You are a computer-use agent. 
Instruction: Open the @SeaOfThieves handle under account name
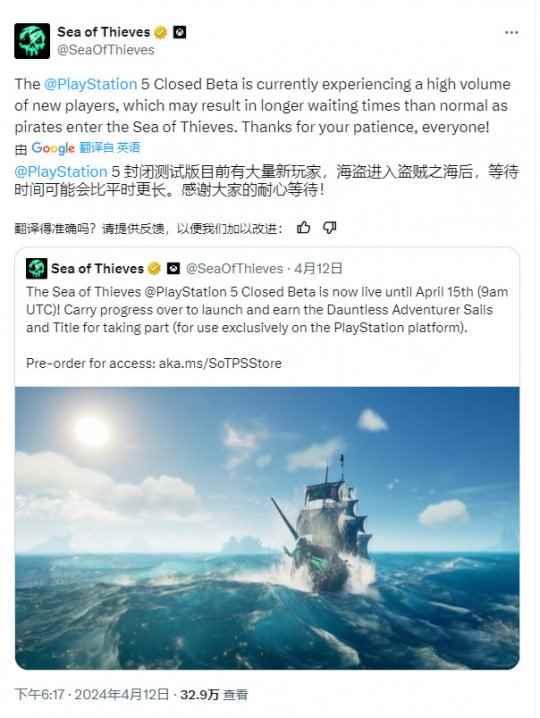click(106, 50)
